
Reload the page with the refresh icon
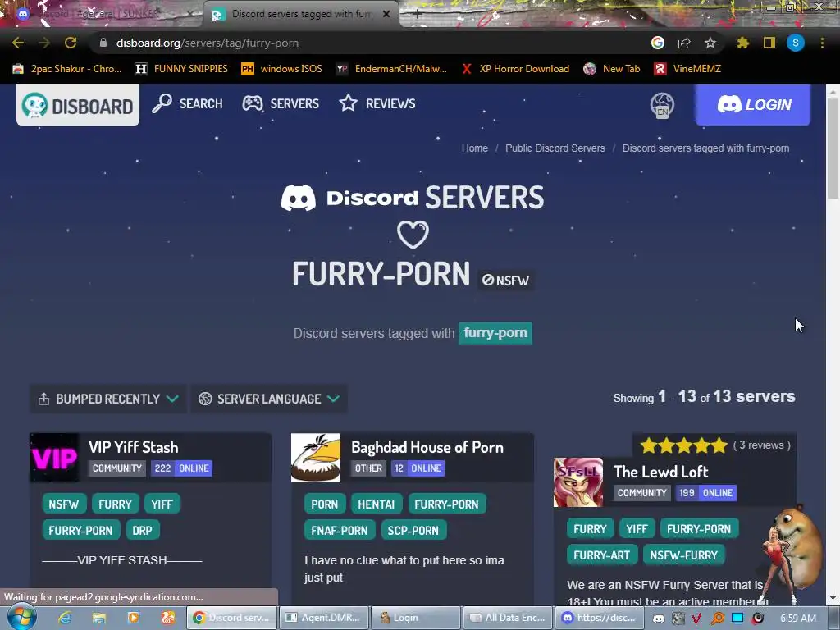pos(71,43)
